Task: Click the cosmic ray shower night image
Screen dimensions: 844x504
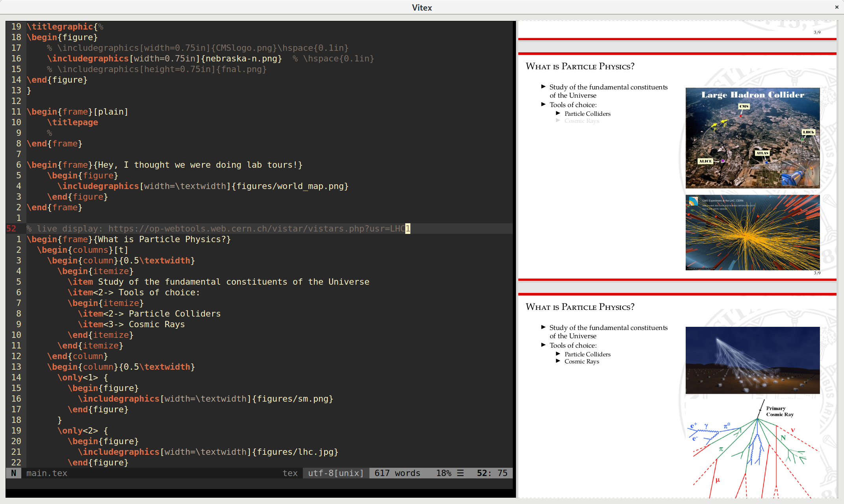Action: 752,360
